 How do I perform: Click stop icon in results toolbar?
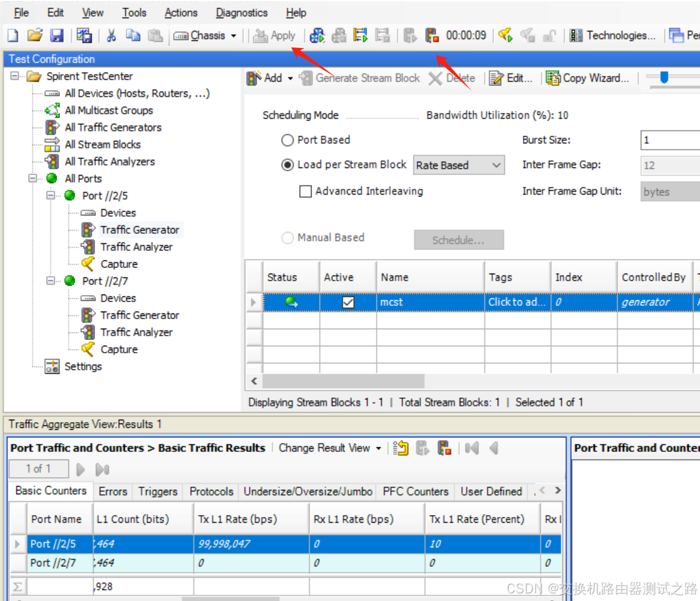click(444, 448)
